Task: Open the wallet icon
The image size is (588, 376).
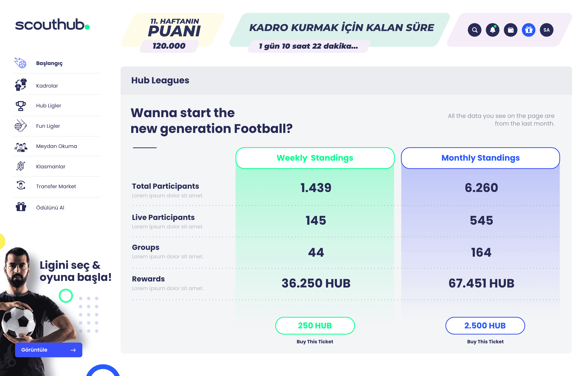Action: click(x=511, y=30)
